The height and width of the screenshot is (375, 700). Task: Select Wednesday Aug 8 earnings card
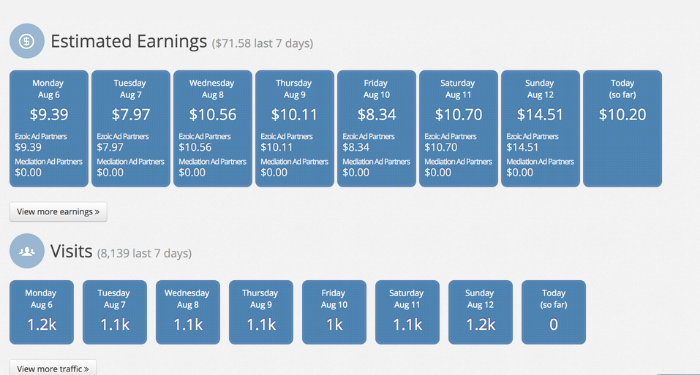212,129
